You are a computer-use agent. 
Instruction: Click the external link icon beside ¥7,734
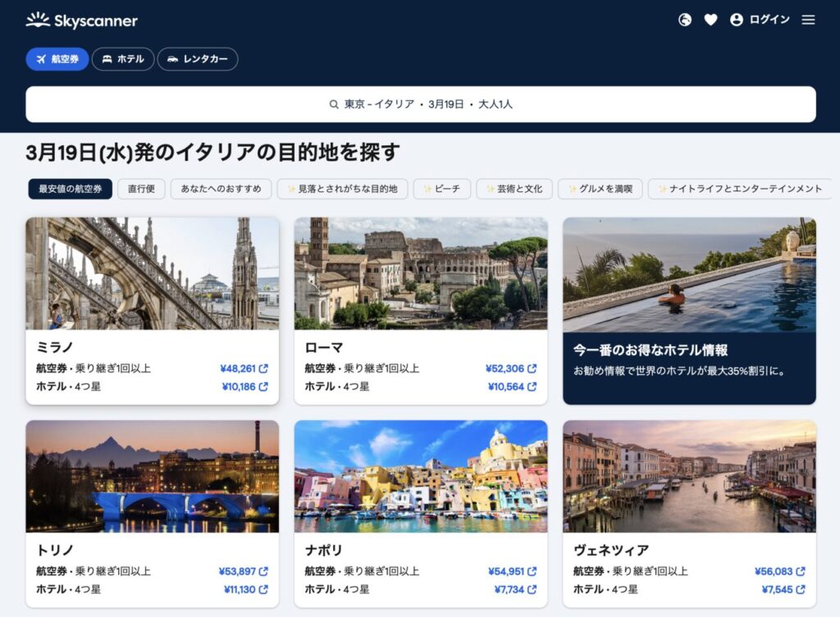pos(532,589)
